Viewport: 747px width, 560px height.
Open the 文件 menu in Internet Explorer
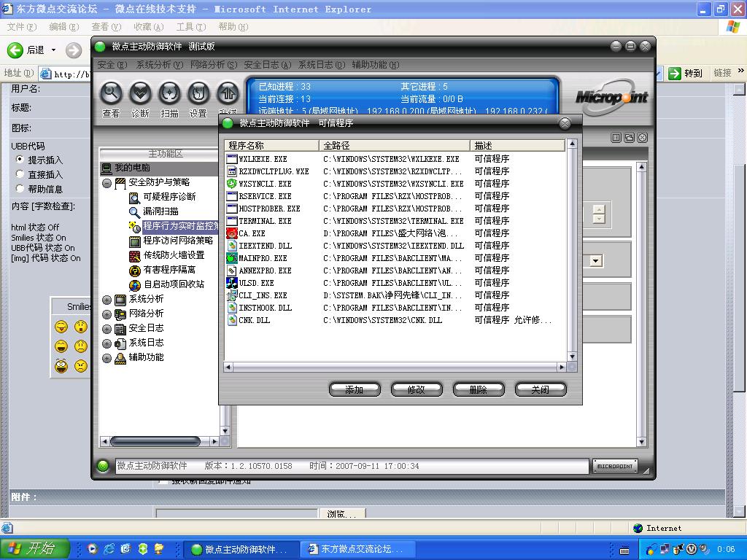click(21, 27)
